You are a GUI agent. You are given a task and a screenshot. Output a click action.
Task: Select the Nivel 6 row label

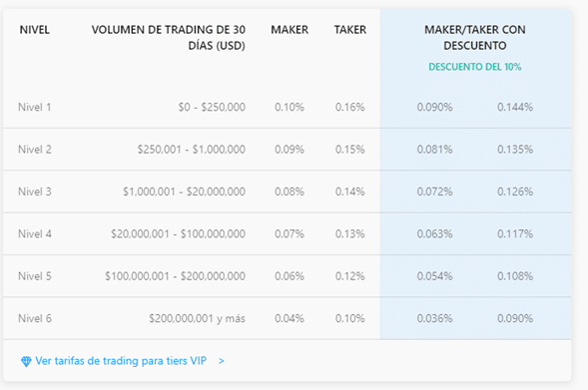[x=35, y=319]
